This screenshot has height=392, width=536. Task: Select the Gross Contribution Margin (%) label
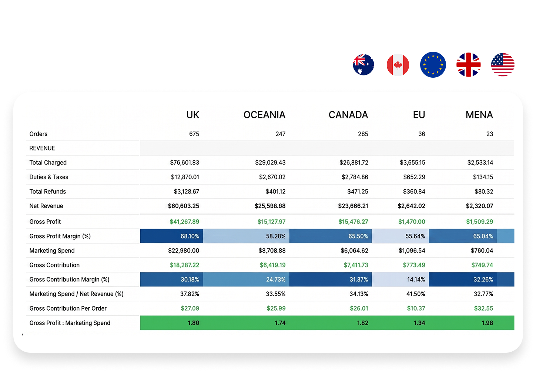[70, 280]
